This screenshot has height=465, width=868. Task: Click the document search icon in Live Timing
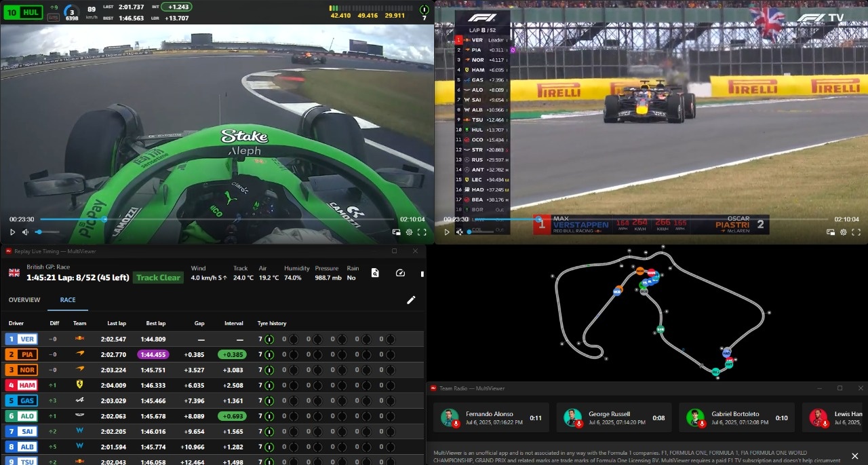pos(375,273)
